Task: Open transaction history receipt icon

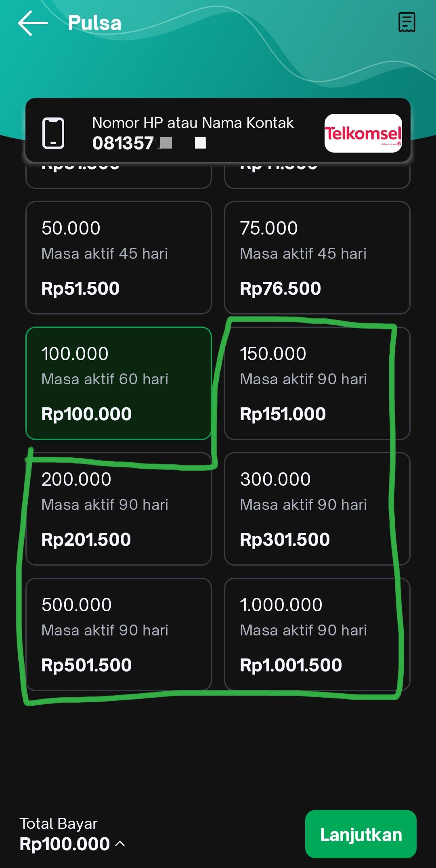Action: tap(407, 22)
